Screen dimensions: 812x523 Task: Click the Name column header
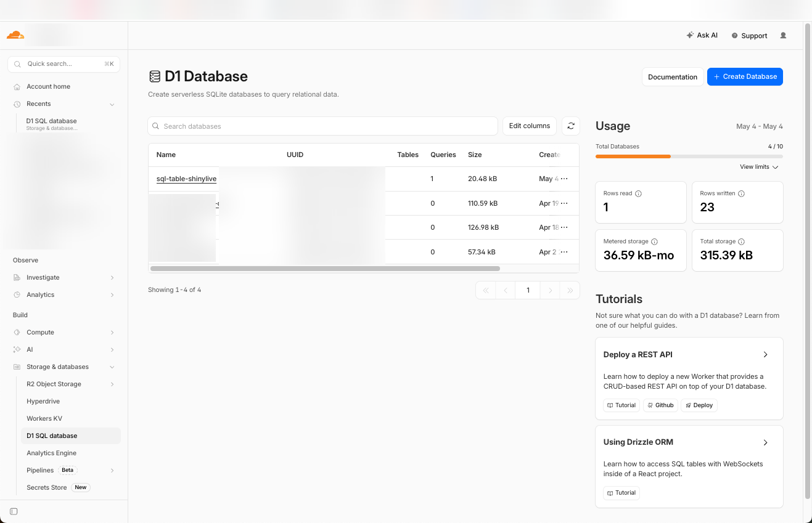pyautogui.click(x=166, y=155)
